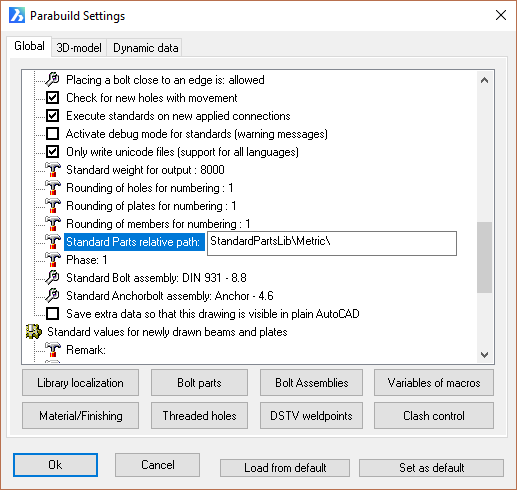Open the Bolt Assemblies dialog
The image size is (517, 490).
tap(311, 383)
